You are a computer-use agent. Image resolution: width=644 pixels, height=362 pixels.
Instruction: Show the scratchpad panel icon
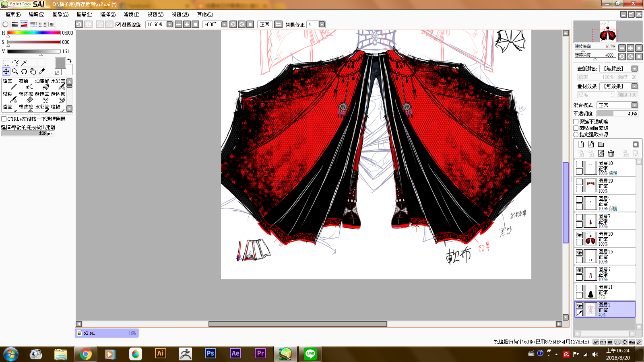click(x=52, y=24)
